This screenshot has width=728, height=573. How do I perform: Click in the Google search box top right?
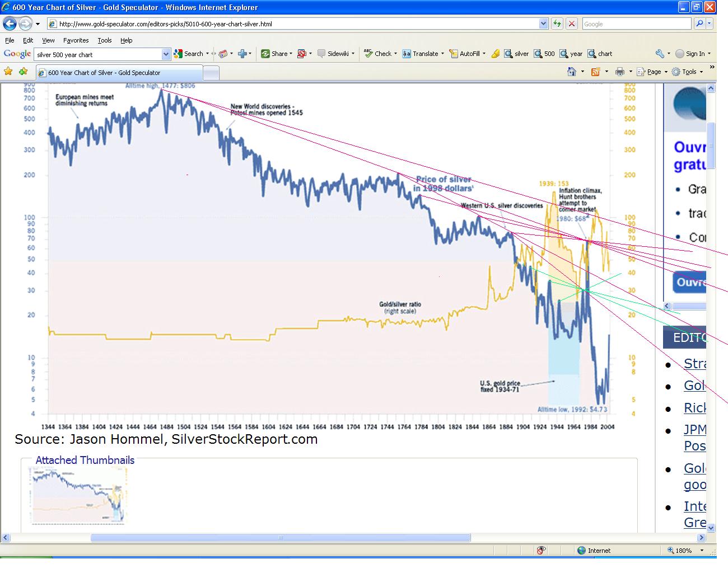click(636, 24)
